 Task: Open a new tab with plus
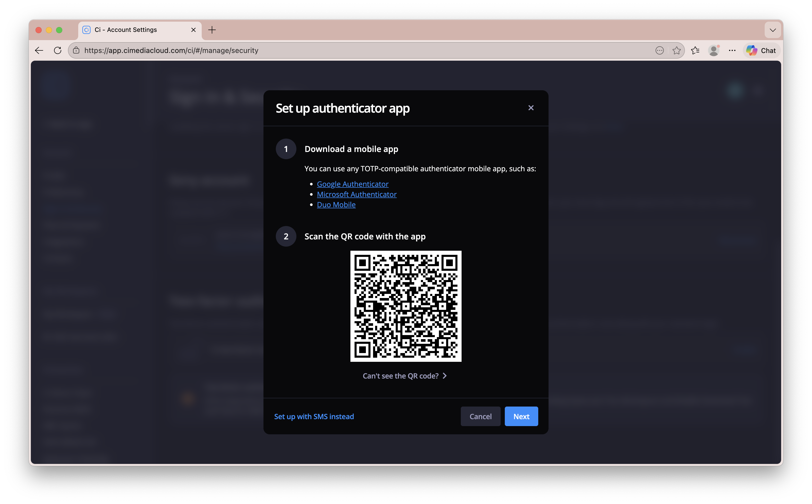click(212, 30)
